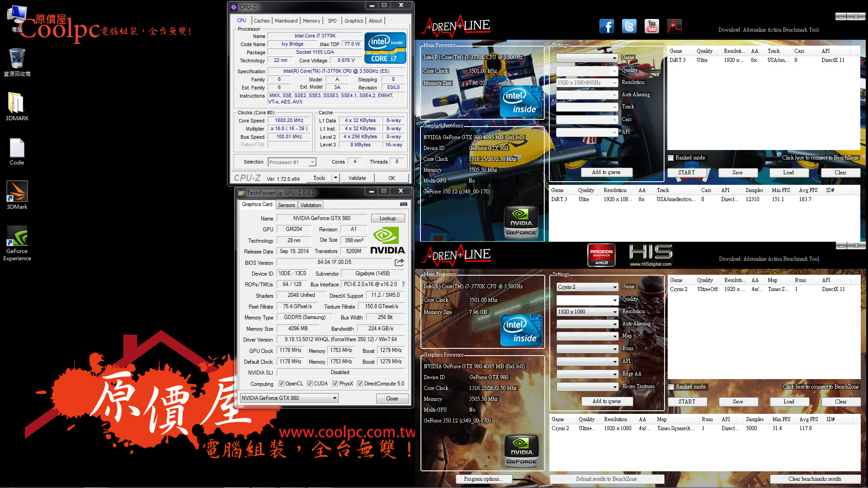Launch the 3DMark shortcut icon

(x=17, y=195)
